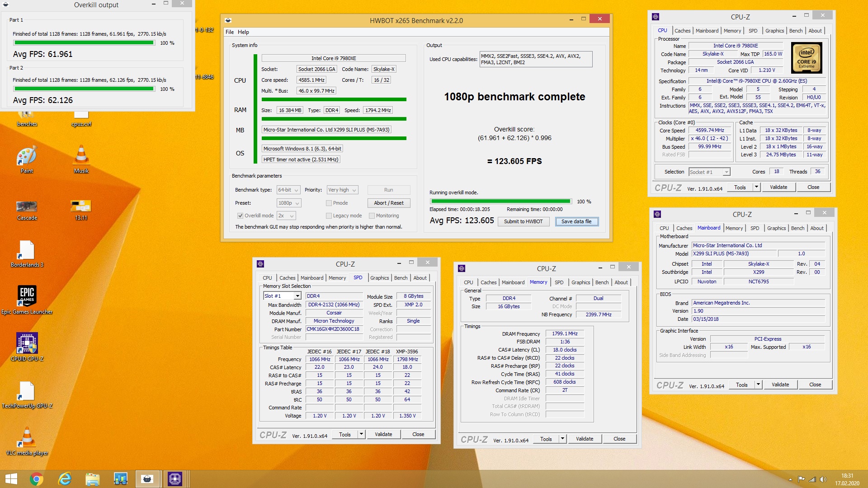868x488 pixels.
Task: Expand Tools arrow in CPU-Z CPU window
Action: (x=756, y=187)
